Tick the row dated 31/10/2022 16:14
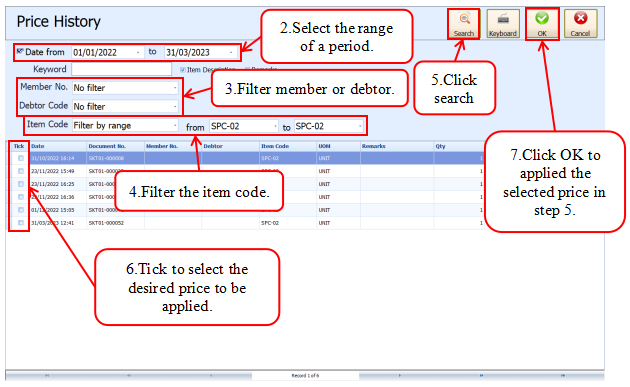This screenshot has width=630, height=387. tap(21, 158)
